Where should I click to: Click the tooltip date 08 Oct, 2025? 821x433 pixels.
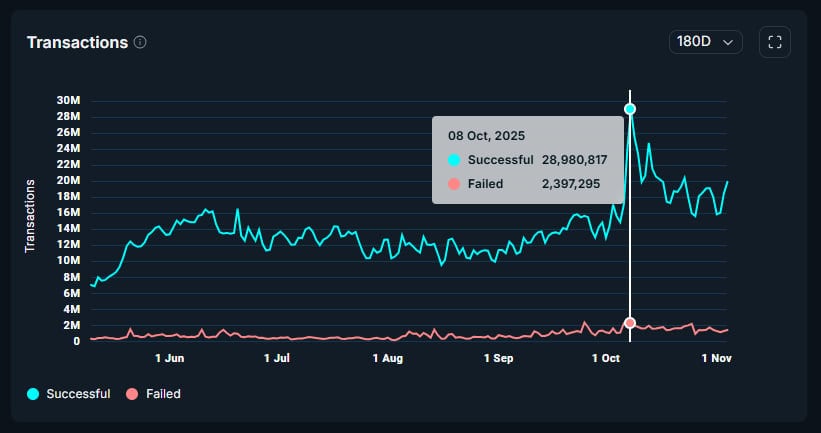(x=486, y=135)
